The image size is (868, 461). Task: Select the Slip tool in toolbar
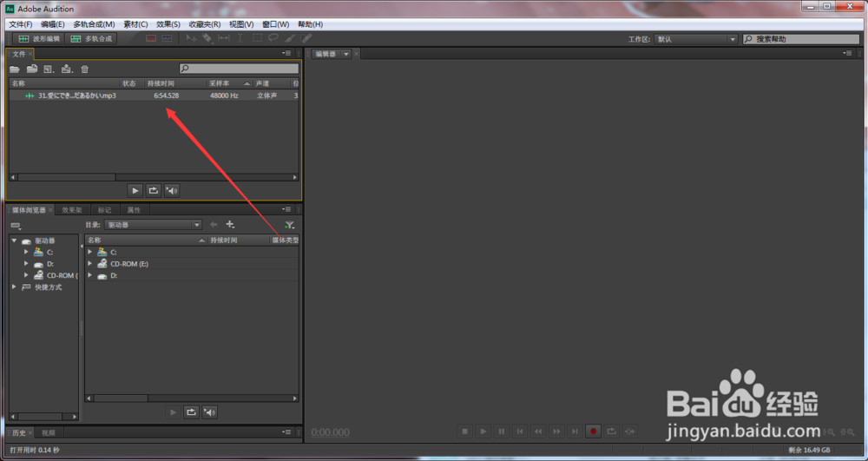click(224, 38)
